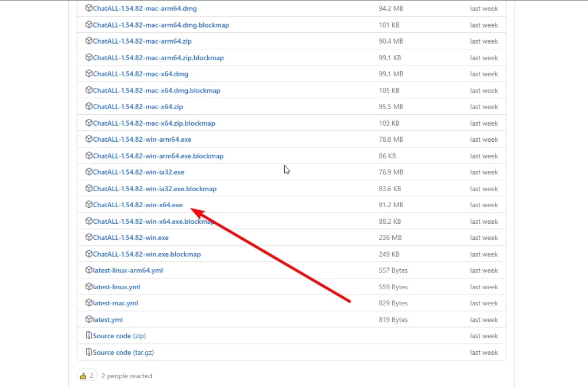588x388 pixels.
Task: Download ChatALL-1.54.82-mac-arm64.zip file
Action: click(x=142, y=41)
